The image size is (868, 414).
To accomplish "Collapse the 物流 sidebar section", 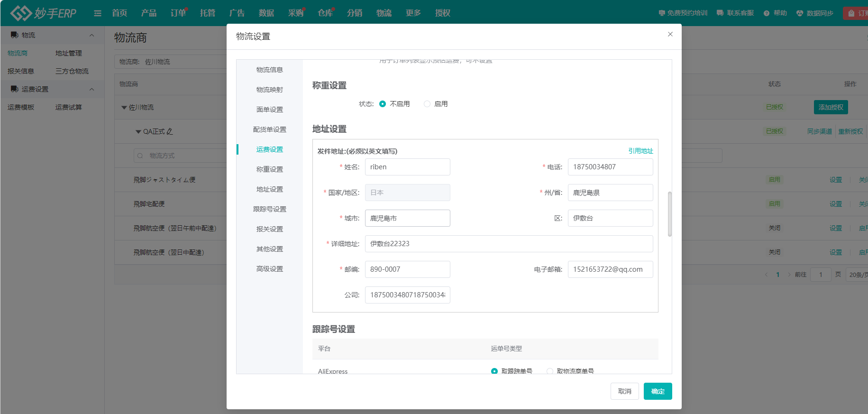I will [91, 35].
